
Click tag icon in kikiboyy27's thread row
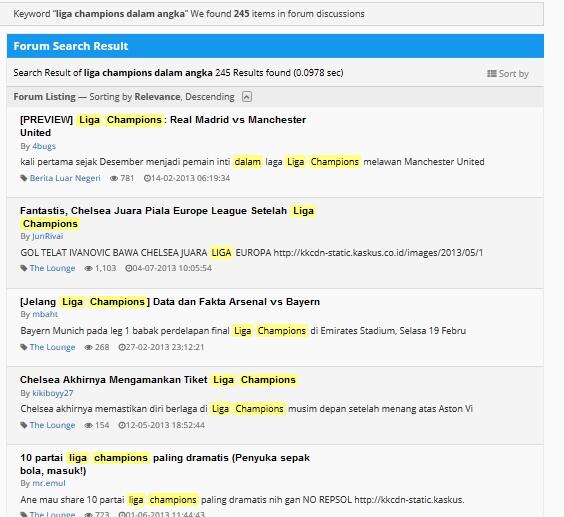point(24,425)
